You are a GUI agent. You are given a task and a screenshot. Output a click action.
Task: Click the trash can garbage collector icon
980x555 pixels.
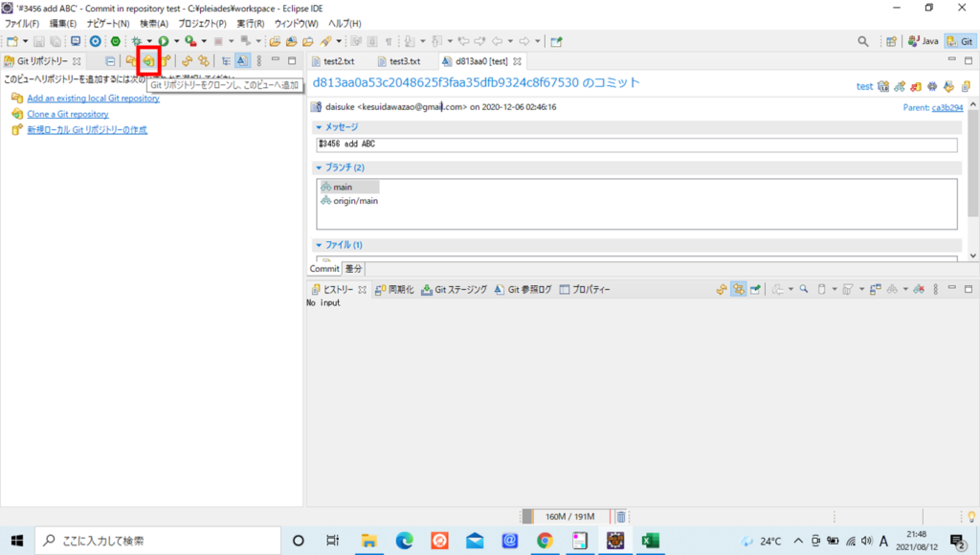(x=620, y=517)
